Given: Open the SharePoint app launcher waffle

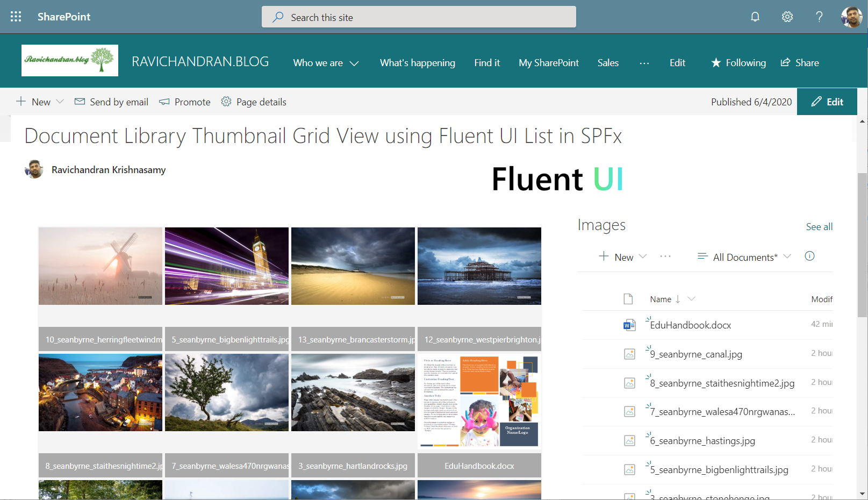Looking at the screenshot, I should click(16, 17).
